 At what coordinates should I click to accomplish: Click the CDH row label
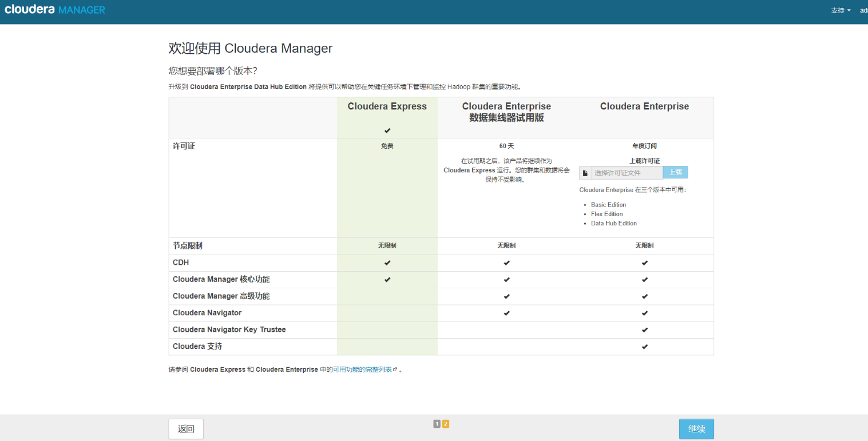point(181,263)
